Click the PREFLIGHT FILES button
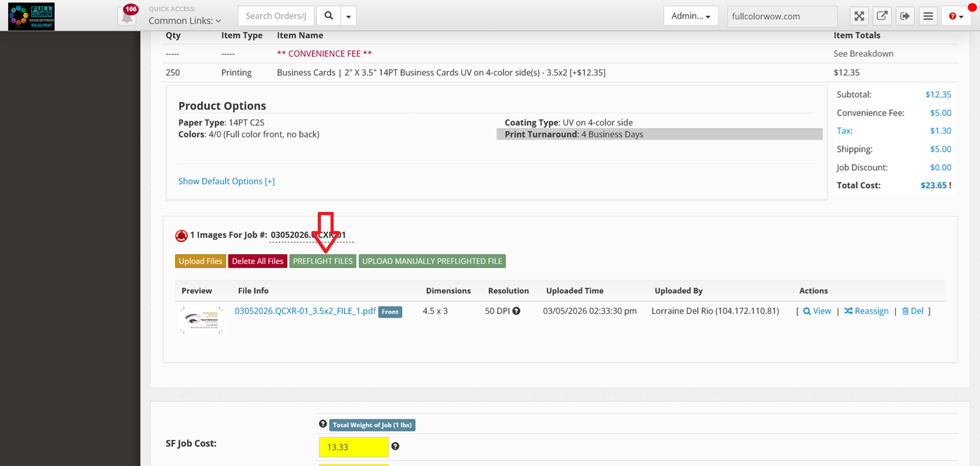980x466 pixels. pos(323,261)
